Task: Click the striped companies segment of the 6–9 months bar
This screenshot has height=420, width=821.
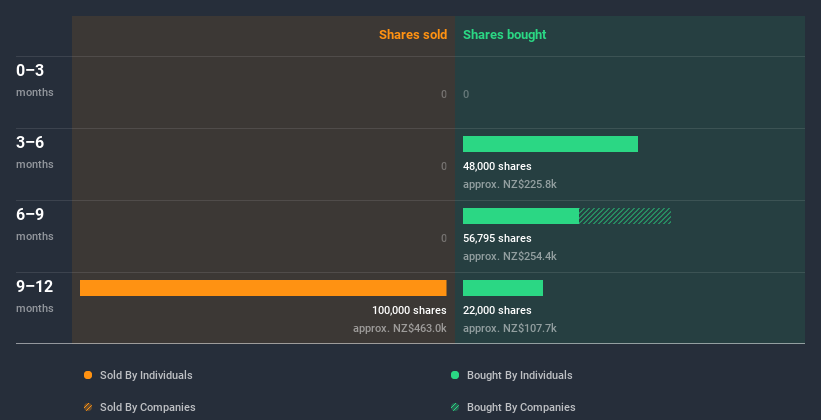Action: [625, 216]
